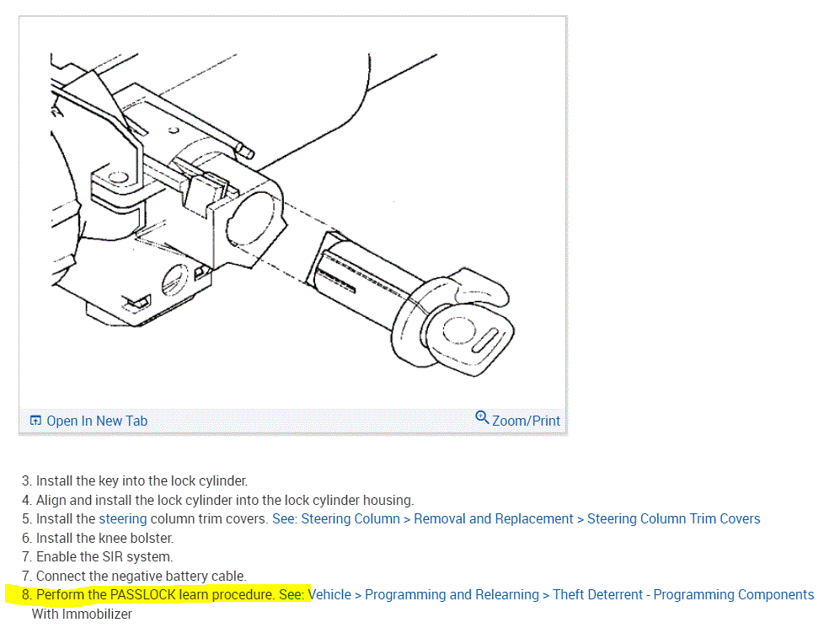Image resolution: width=840 pixels, height=628 pixels.
Task: Click step 4 "Align and install" text
Action: tap(217, 501)
